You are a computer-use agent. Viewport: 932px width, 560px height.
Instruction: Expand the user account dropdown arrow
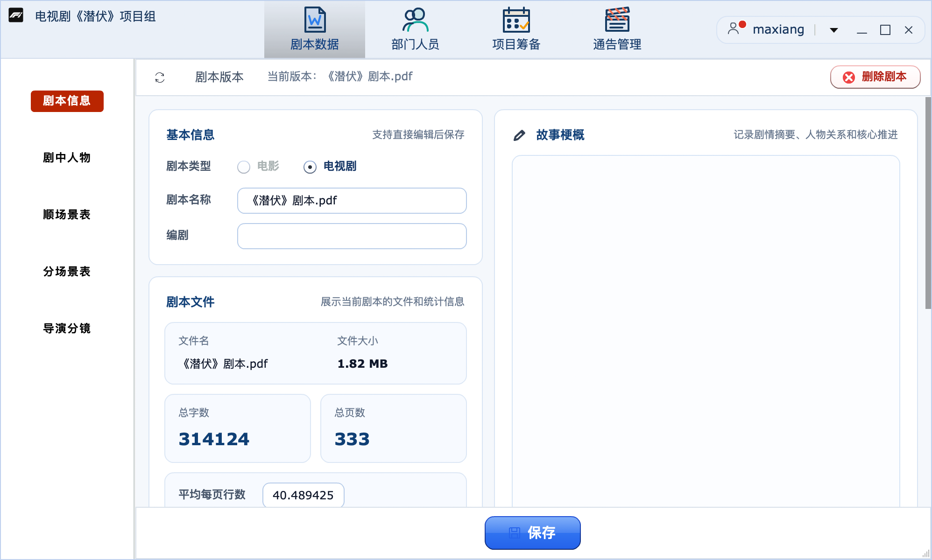[834, 30]
